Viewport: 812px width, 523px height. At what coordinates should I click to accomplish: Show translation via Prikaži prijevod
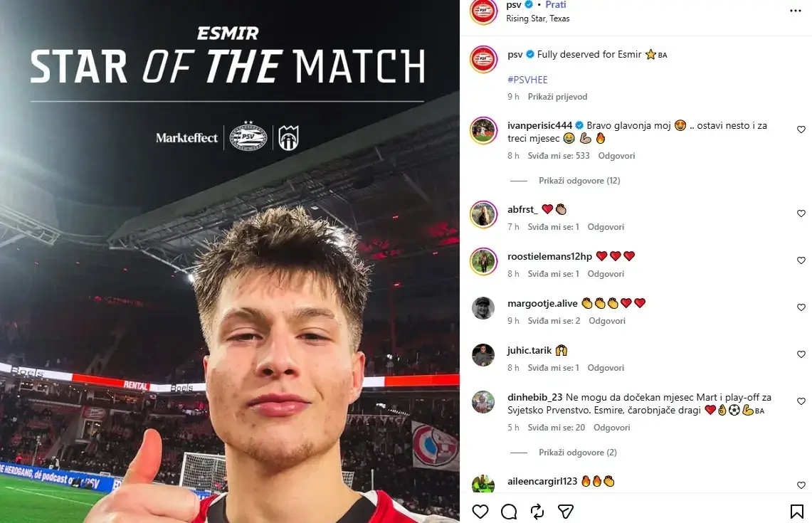point(557,97)
